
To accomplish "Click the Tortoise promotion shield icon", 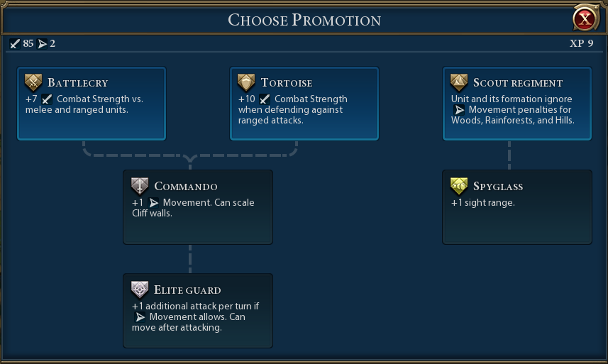I will (x=246, y=82).
